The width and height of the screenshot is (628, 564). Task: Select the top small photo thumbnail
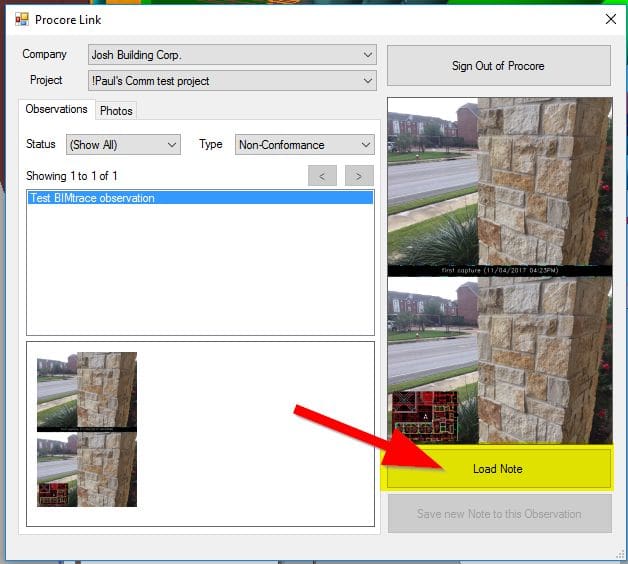pyautogui.click(x=86, y=391)
